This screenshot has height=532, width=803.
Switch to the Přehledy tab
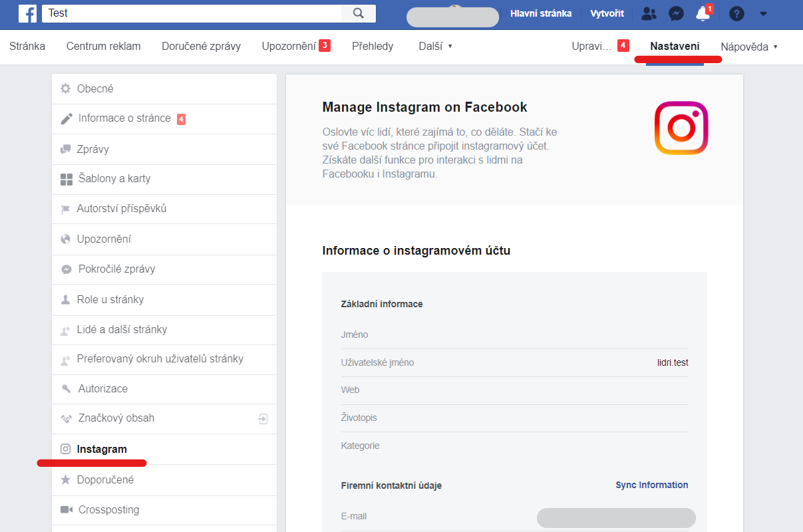[373, 47]
